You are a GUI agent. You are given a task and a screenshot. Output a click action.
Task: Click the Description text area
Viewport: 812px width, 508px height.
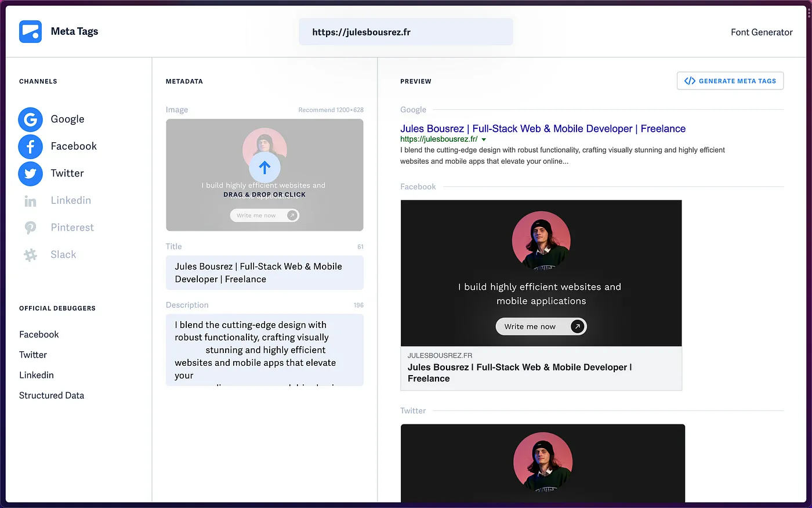[264, 350]
